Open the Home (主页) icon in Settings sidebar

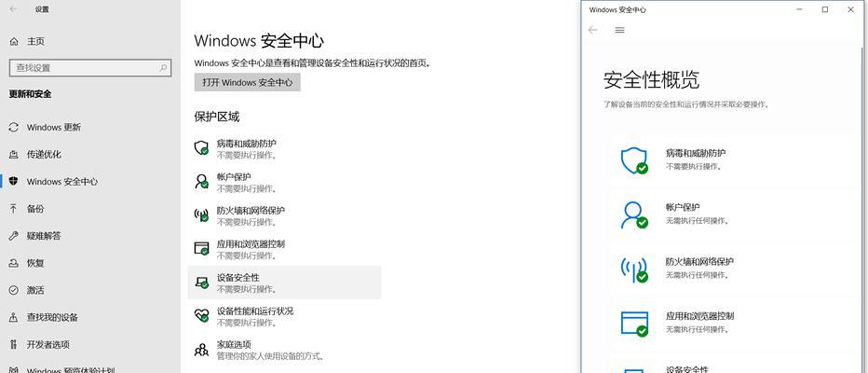(x=14, y=42)
